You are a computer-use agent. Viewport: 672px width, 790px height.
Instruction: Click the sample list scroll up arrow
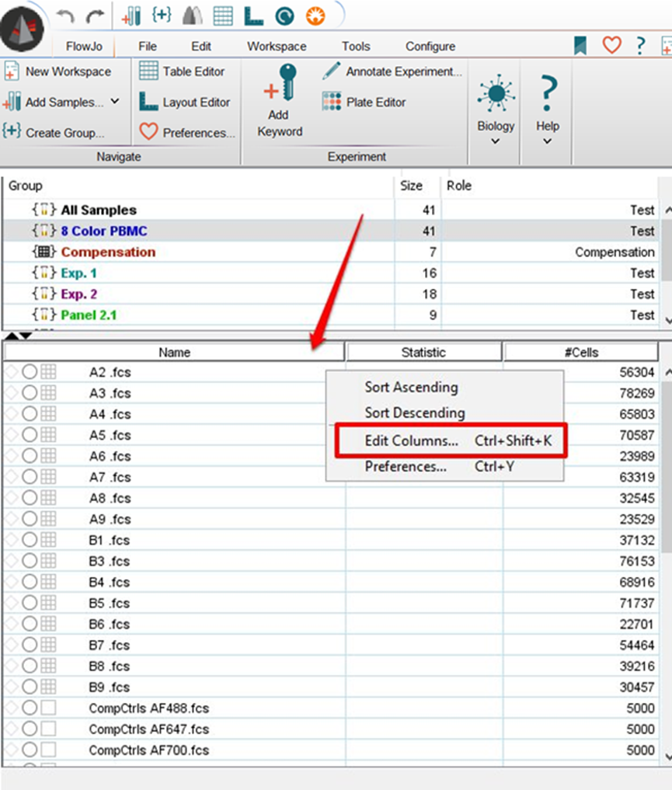(x=668, y=372)
